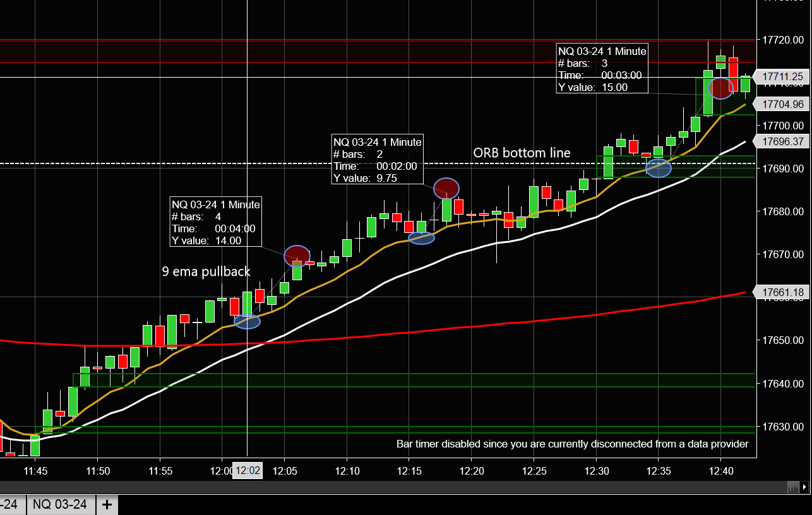Select the '9 ema pullback' text annotation

click(206, 272)
